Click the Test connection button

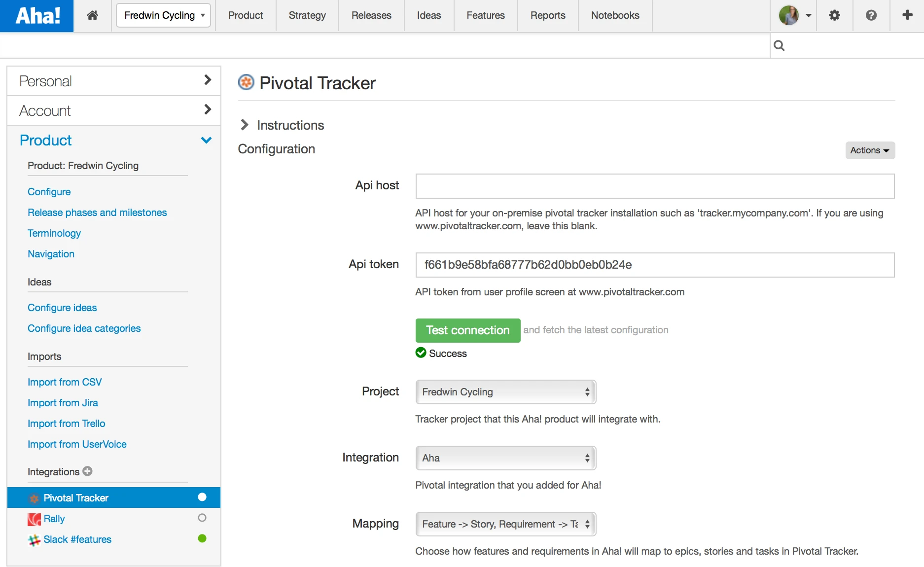pos(468,330)
